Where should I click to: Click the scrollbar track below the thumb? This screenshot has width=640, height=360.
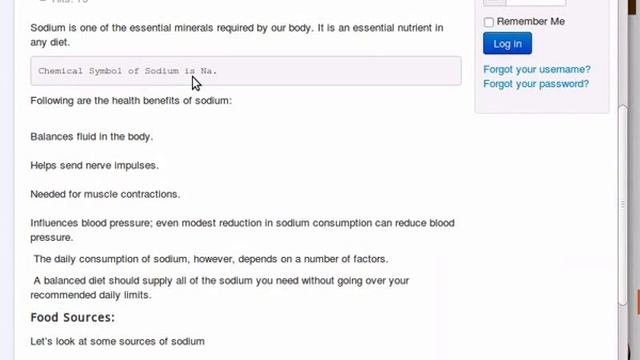point(622,331)
